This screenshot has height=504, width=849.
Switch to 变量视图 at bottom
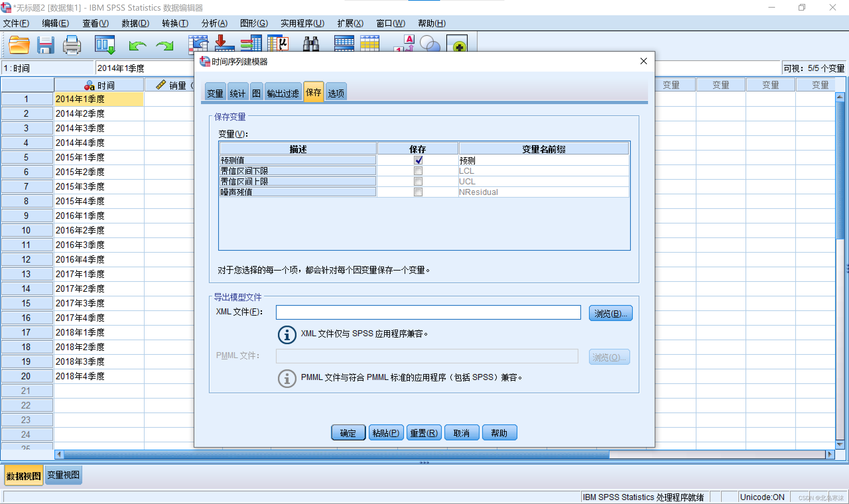pyautogui.click(x=63, y=475)
